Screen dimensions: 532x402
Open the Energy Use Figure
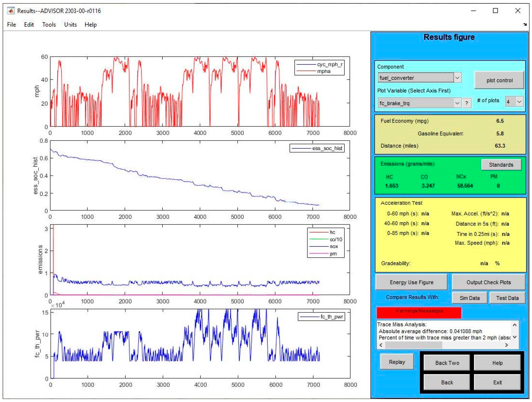click(x=411, y=282)
